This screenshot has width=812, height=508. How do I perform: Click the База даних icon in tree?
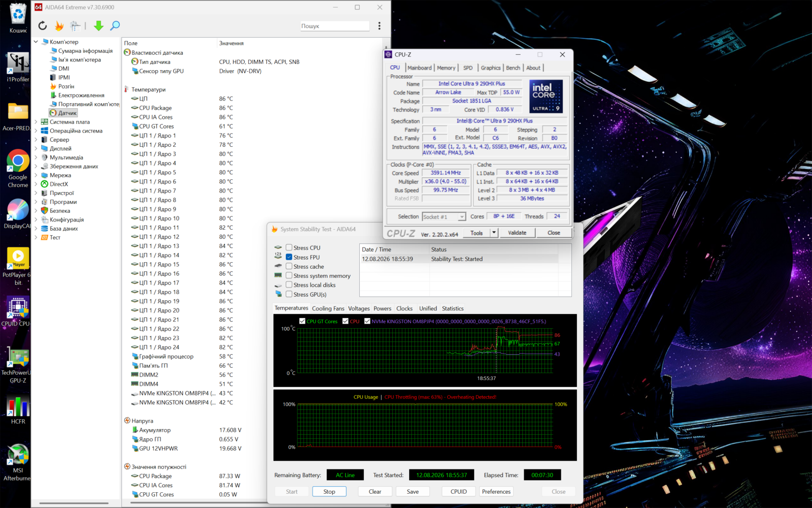45,229
